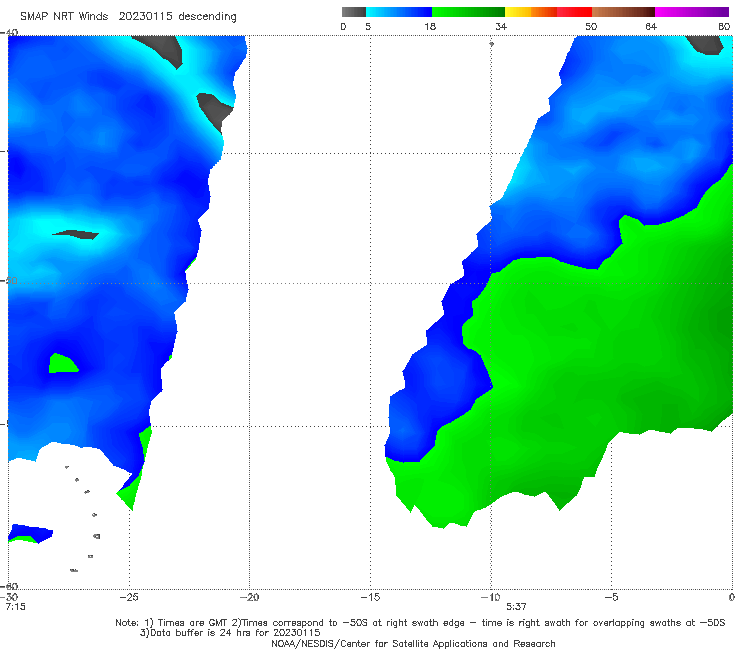Click the color bar label '50'
This screenshot has height=650, width=740.
pos(591,26)
